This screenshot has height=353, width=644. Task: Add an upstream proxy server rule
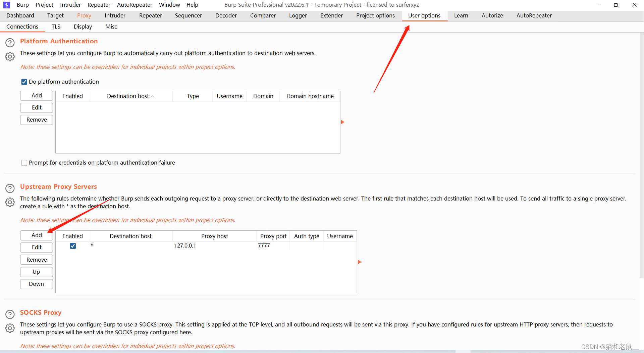(37, 235)
